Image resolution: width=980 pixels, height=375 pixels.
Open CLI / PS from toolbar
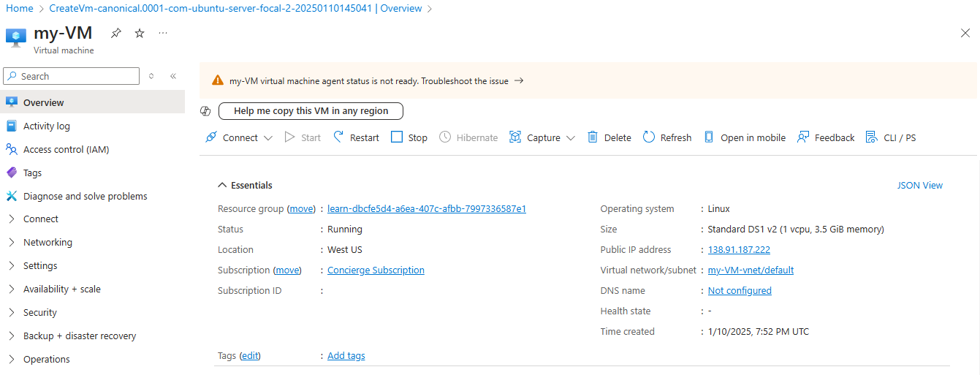[890, 137]
